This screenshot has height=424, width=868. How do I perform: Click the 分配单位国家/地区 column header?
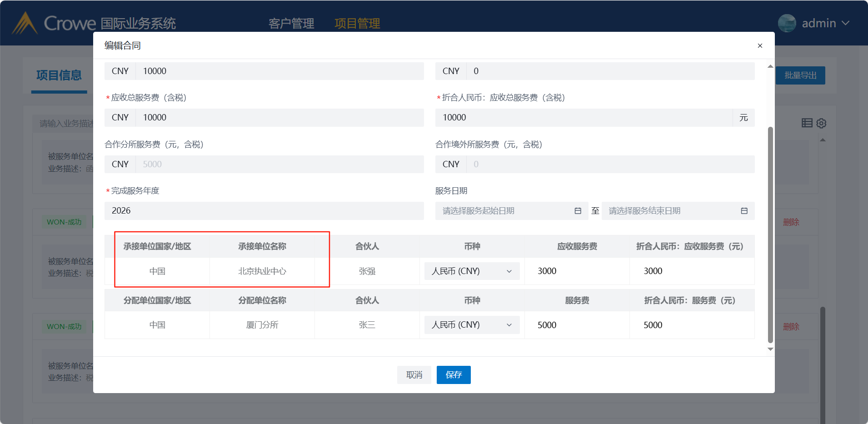(157, 300)
